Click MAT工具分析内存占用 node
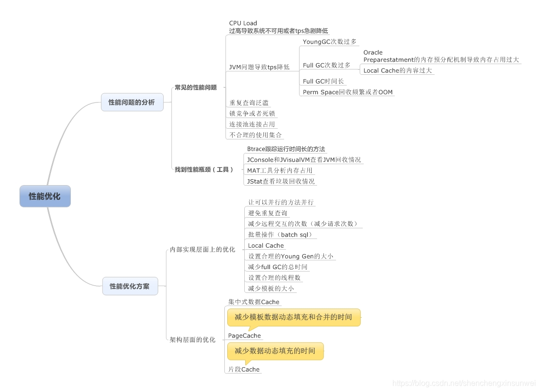 (x=280, y=170)
